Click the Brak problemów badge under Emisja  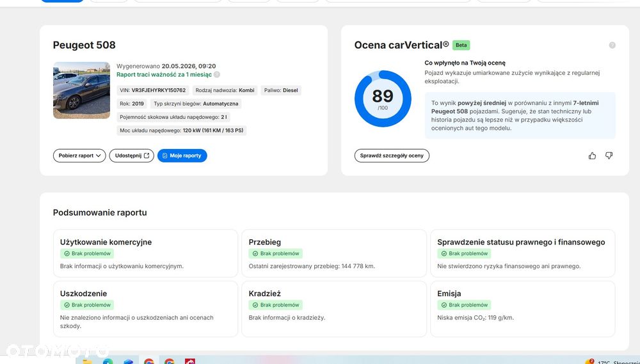click(464, 305)
